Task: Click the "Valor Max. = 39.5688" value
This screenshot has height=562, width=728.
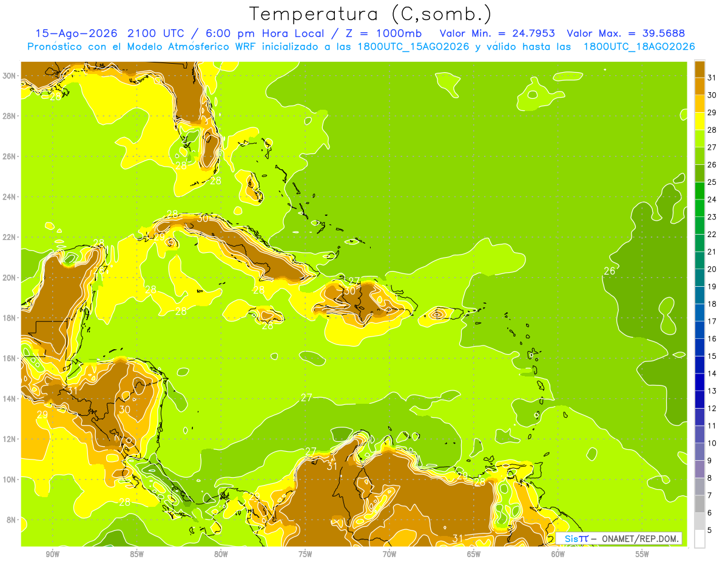Action: point(625,33)
